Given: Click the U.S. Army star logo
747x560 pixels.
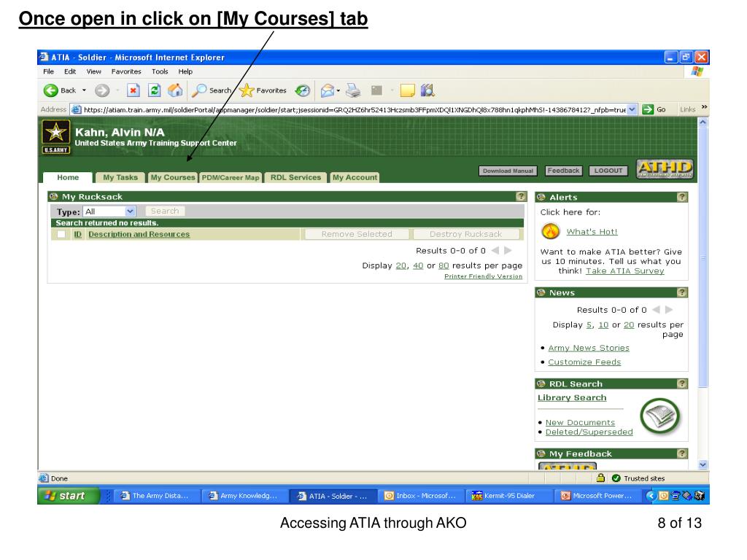Looking at the screenshot, I should 55,136.
